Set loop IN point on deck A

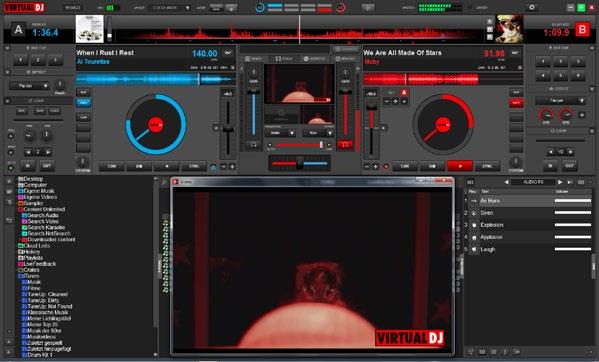coord(28,166)
